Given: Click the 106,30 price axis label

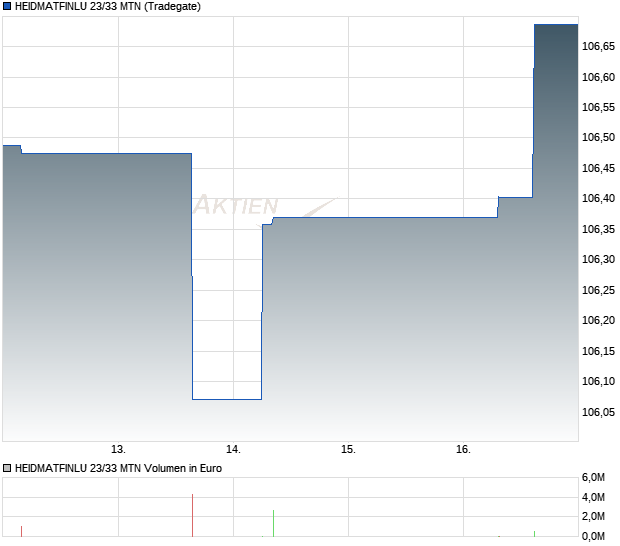Looking at the screenshot, I should 598,259.
